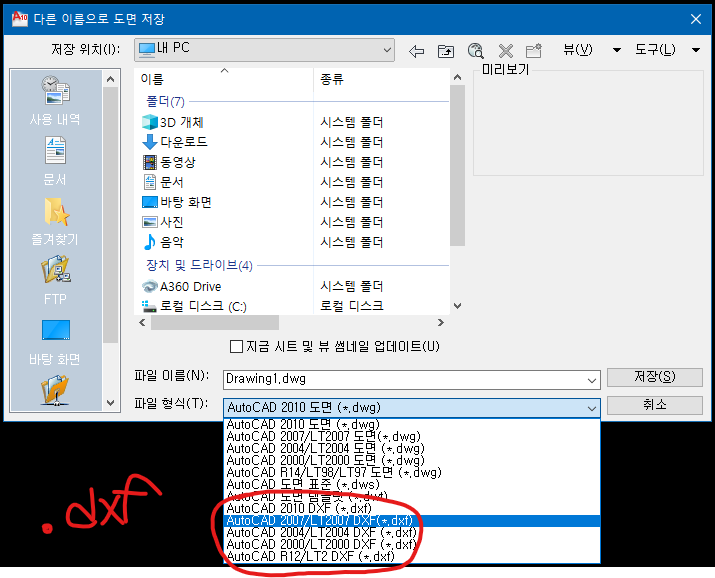Choose AutoCAD R14/LT98/LT97 도면 (*.dwg) option
This screenshot has height=578, width=715.
(412, 472)
